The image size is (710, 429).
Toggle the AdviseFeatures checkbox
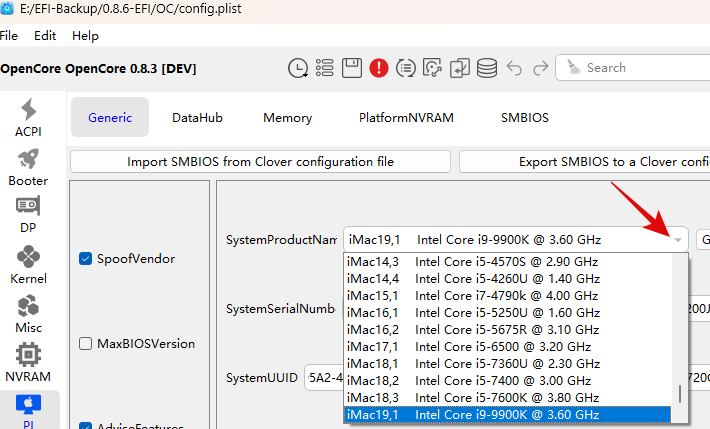86,426
